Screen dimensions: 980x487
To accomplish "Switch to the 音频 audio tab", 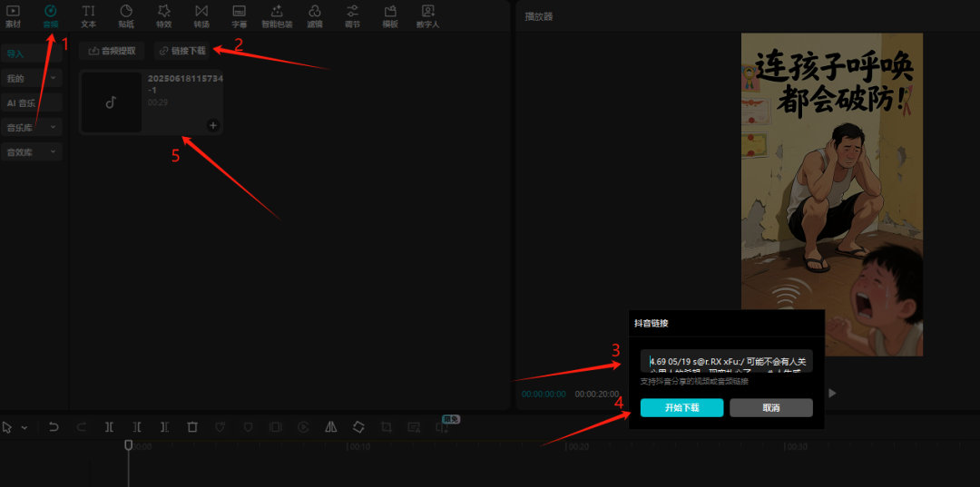I will click(51, 16).
